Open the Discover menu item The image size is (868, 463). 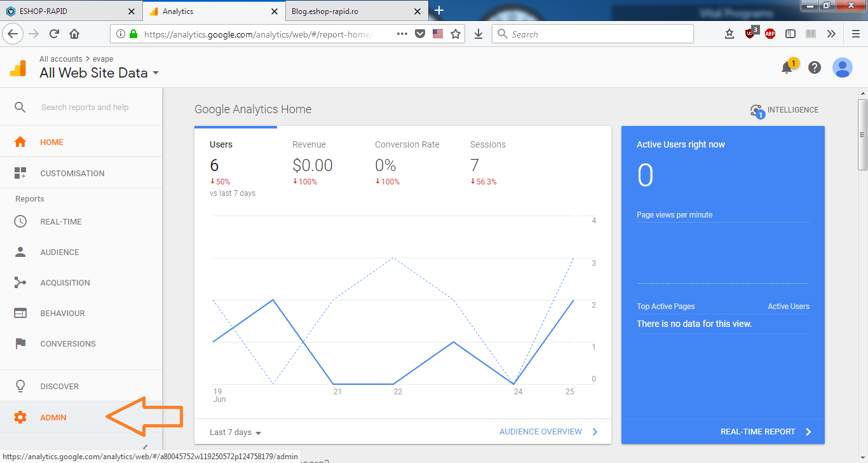click(x=81, y=386)
